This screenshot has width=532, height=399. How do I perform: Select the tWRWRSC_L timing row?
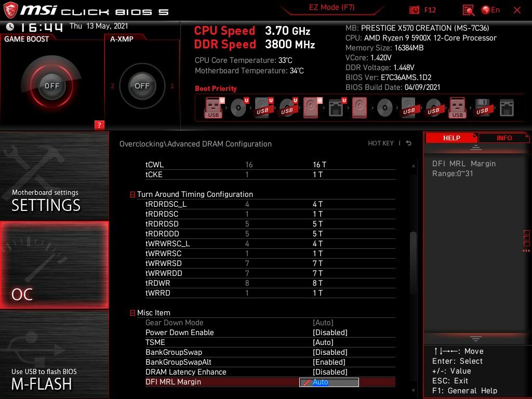tap(270, 244)
